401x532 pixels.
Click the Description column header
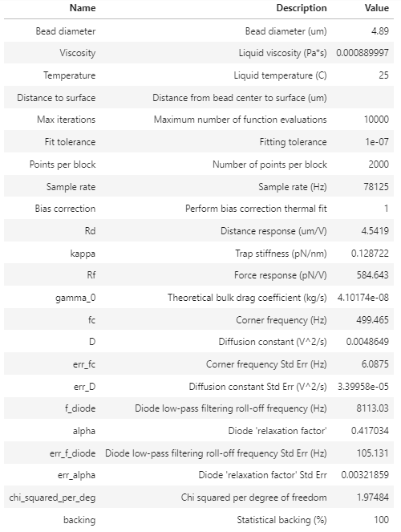click(x=302, y=8)
